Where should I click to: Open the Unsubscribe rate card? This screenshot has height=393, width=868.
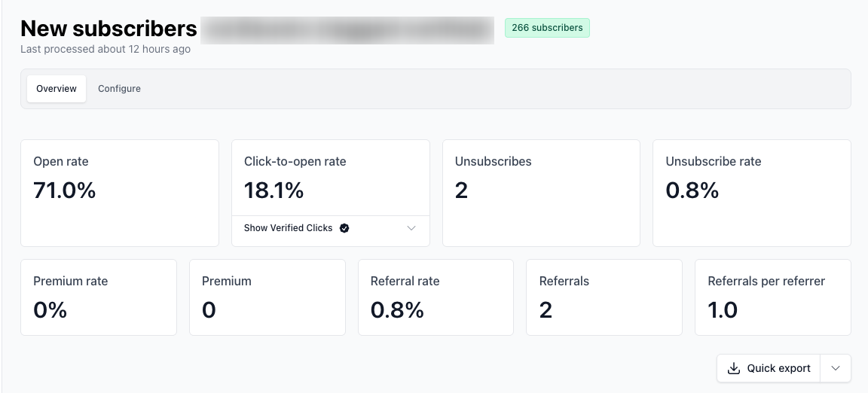click(x=752, y=193)
